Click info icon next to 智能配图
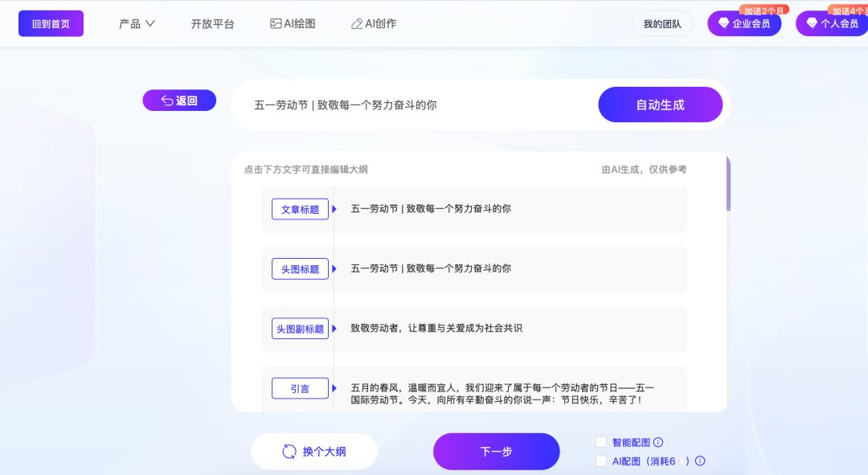 tap(658, 442)
